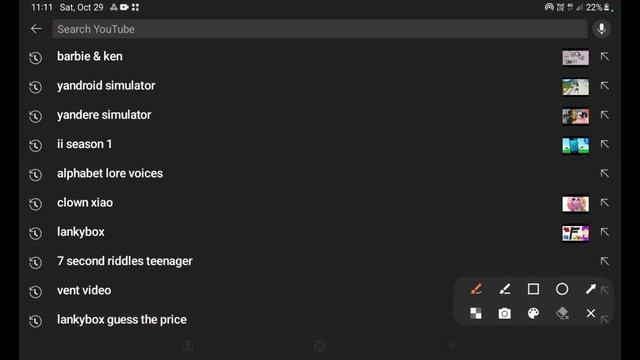Open the color palette picker

coord(533,313)
